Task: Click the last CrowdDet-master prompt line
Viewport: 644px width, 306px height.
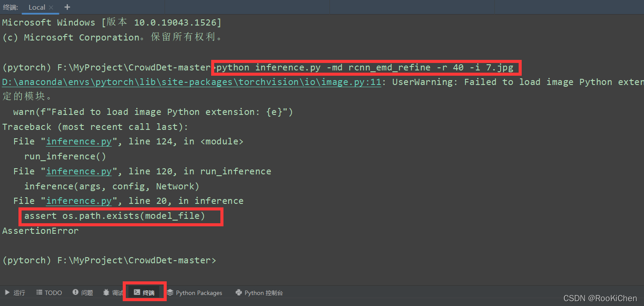Action: pyautogui.click(x=109, y=260)
